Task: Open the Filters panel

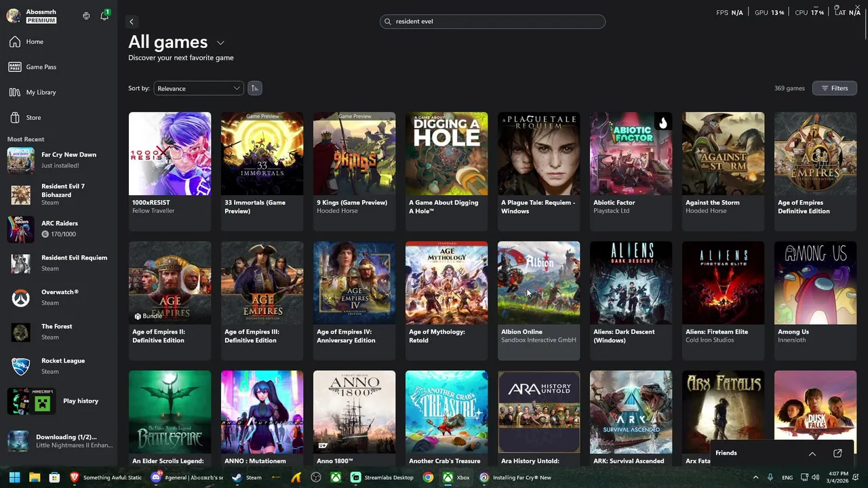Action: [835, 88]
